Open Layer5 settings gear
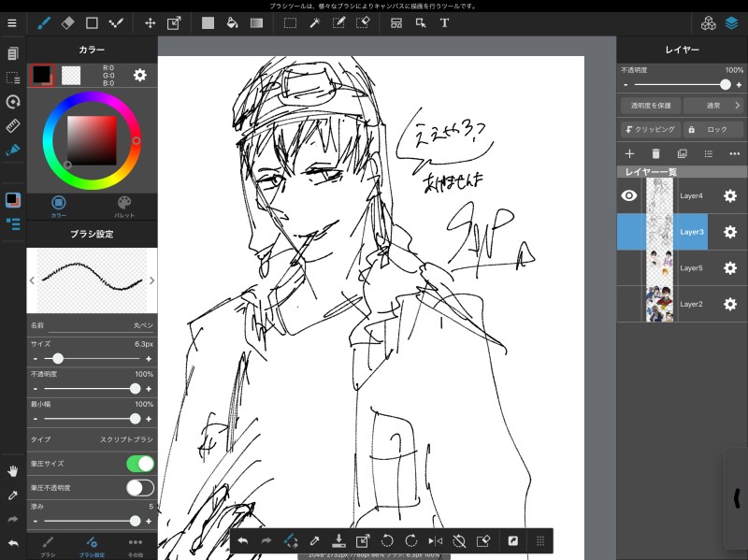This screenshot has width=748, height=560. click(x=730, y=268)
